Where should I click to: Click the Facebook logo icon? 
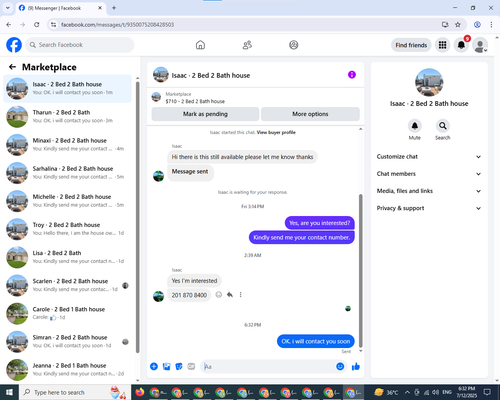click(x=14, y=45)
